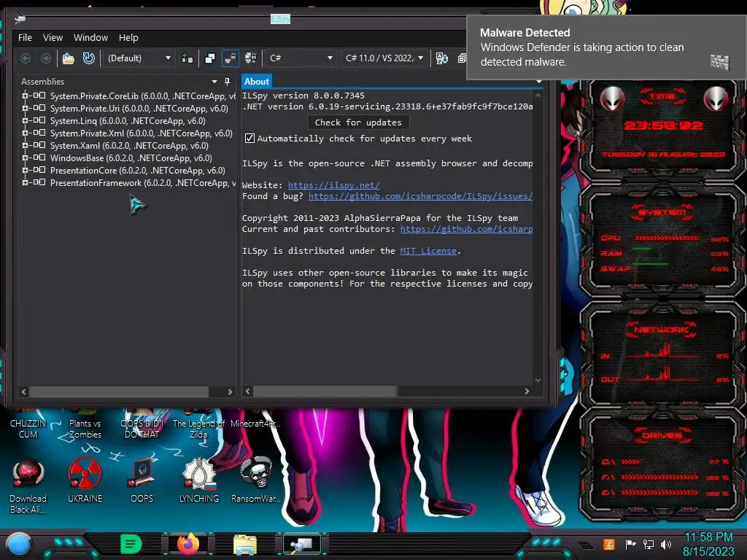Toggle show all types and members (two-lock icon)

[251, 58]
